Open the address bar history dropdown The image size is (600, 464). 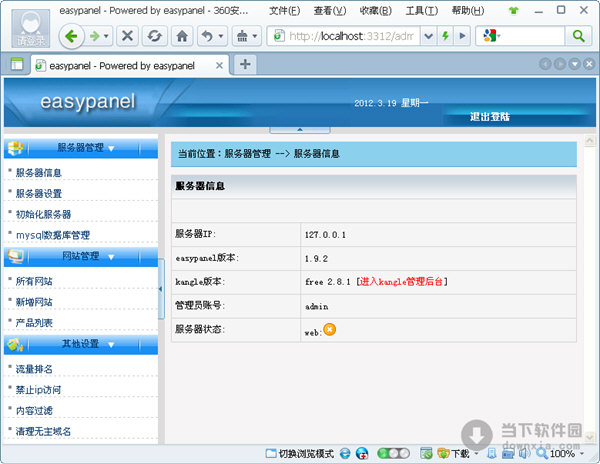point(429,36)
